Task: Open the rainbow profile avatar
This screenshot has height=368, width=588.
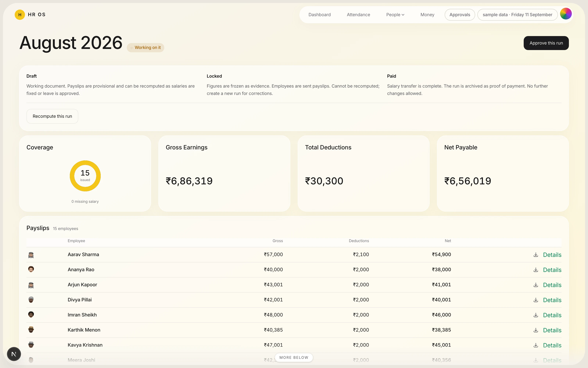Action: click(566, 14)
